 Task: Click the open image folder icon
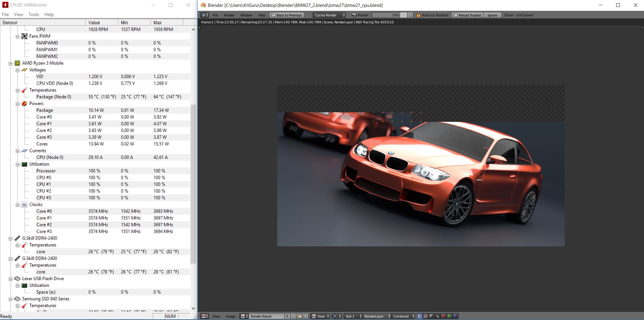pos(300,316)
